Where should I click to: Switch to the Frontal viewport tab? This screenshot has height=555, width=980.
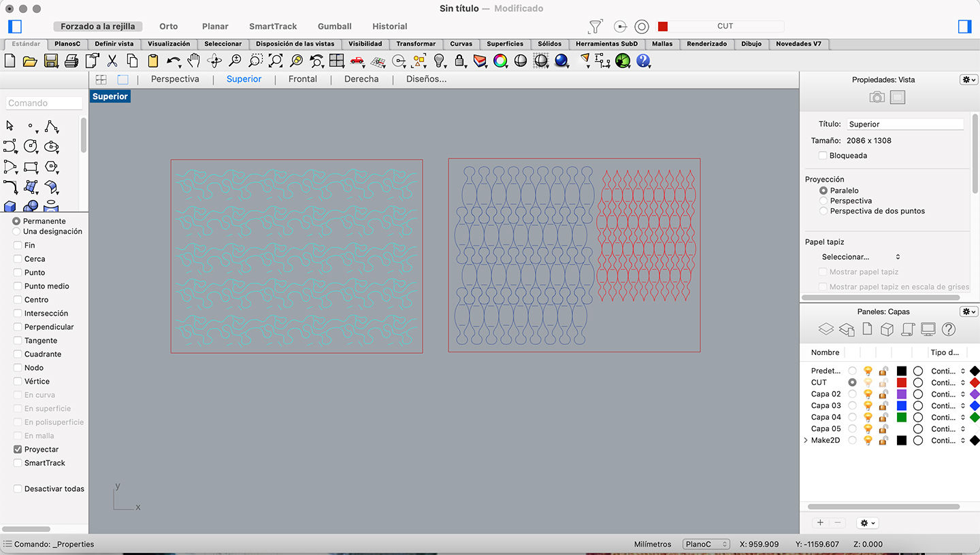click(x=303, y=79)
